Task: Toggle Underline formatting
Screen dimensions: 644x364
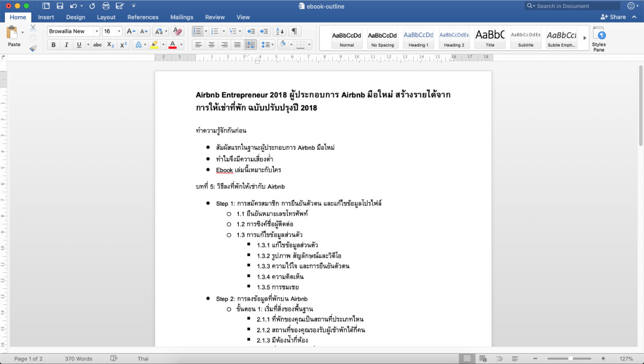Action: click(x=79, y=45)
